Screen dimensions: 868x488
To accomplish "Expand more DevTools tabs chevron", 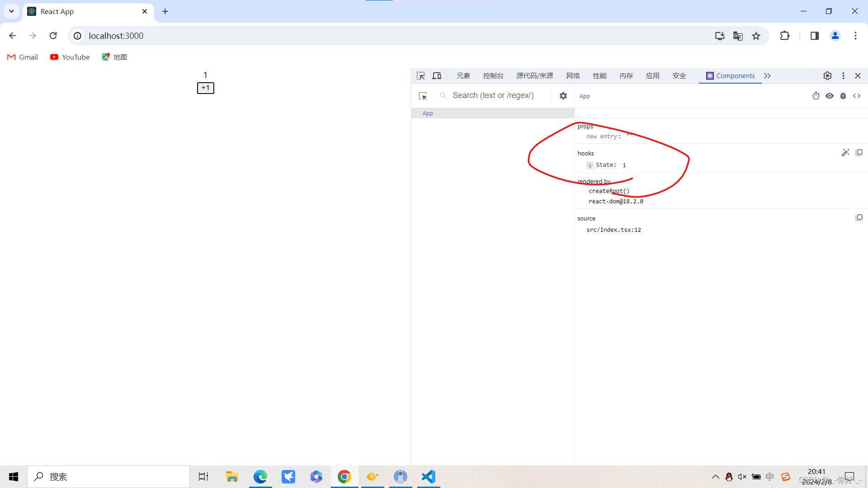I will pos(768,76).
